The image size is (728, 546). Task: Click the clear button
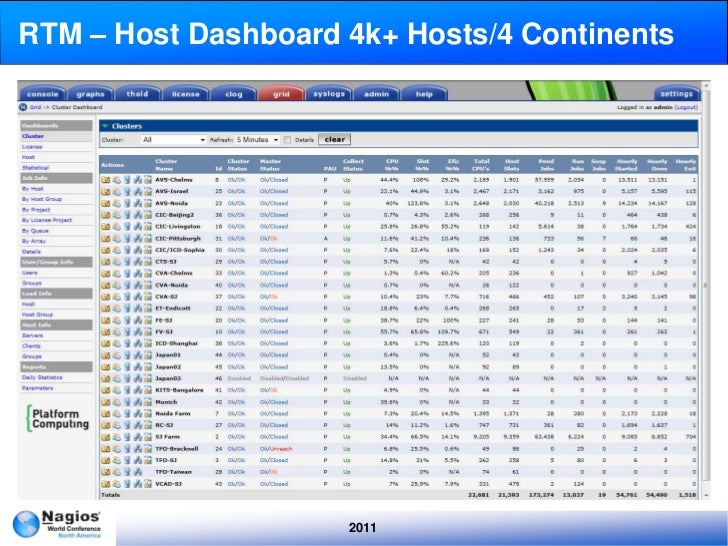(335, 140)
